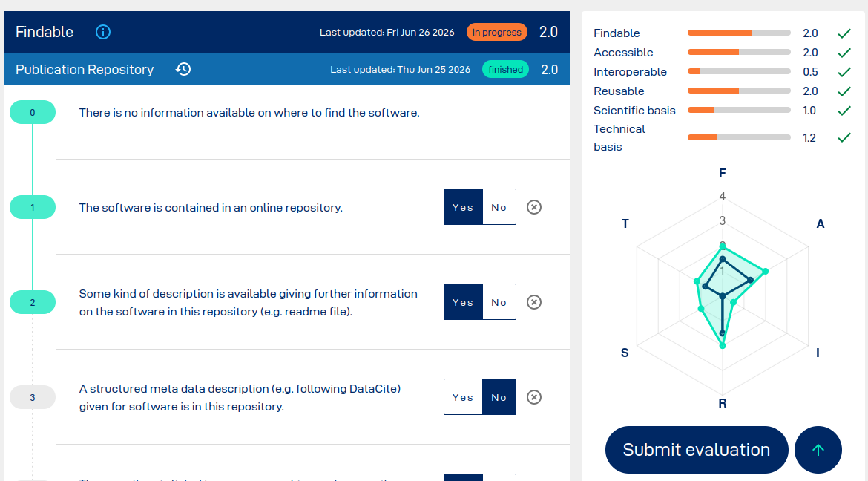The height and width of the screenshot is (481, 868).
Task: Click the A axis label on radar chart
Action: (821, 224)
